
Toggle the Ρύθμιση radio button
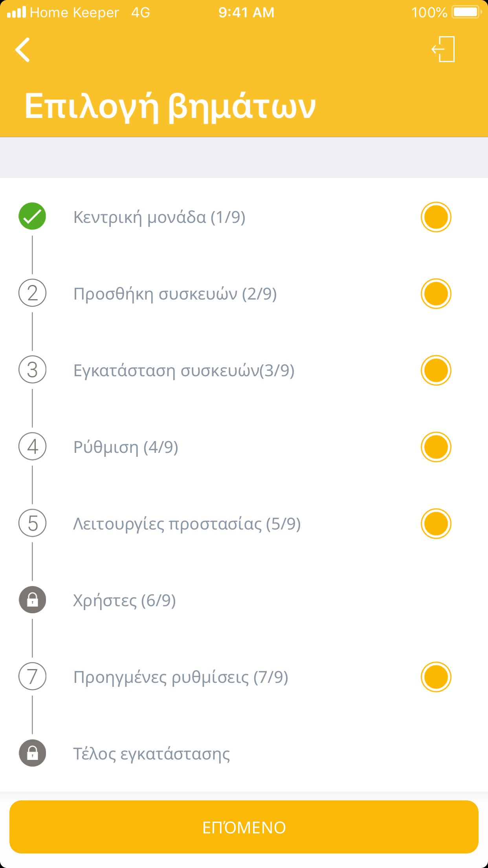(x=436, y=447)
